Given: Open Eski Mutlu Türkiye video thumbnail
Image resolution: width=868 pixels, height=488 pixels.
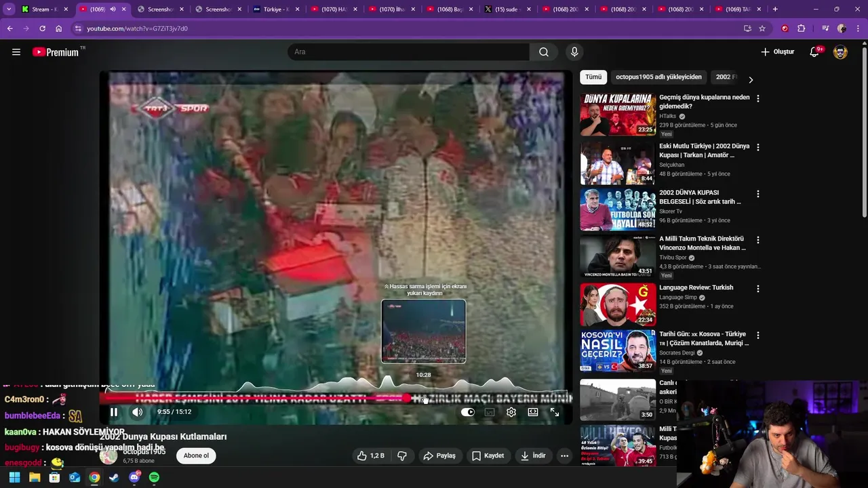Looking at the screenshot, I should 618,163.
